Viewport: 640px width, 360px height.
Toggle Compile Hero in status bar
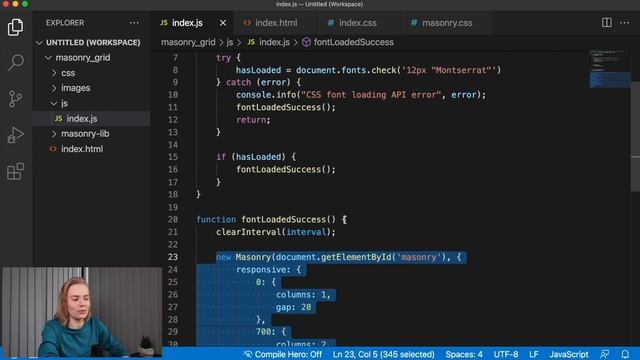(x=282, y=354)
